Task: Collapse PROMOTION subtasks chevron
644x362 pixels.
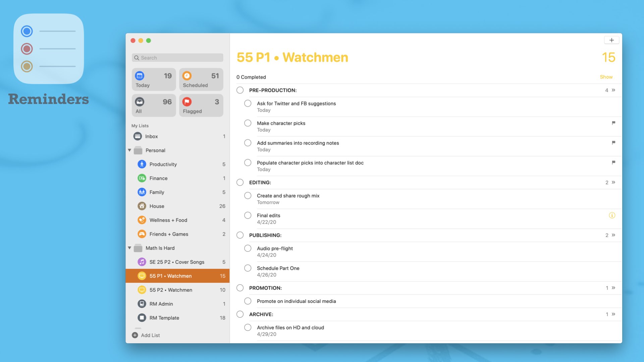Action: (613, 288)
